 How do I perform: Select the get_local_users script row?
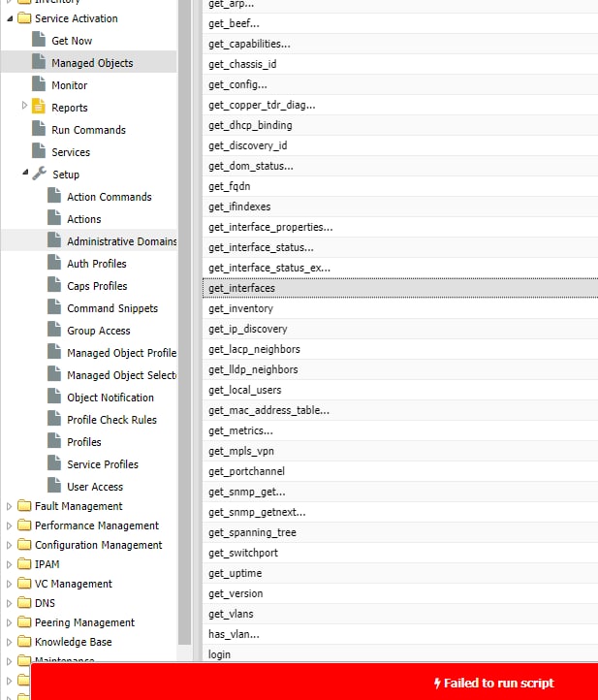[400, 390]
